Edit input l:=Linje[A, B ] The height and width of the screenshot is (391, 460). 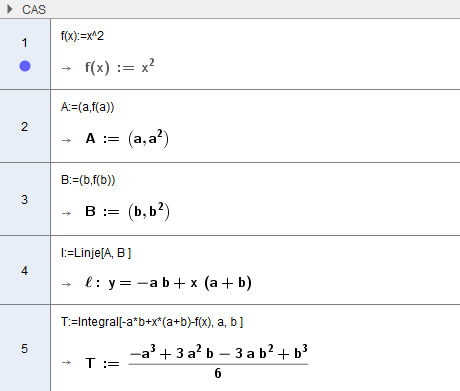[x=96, y=253]
